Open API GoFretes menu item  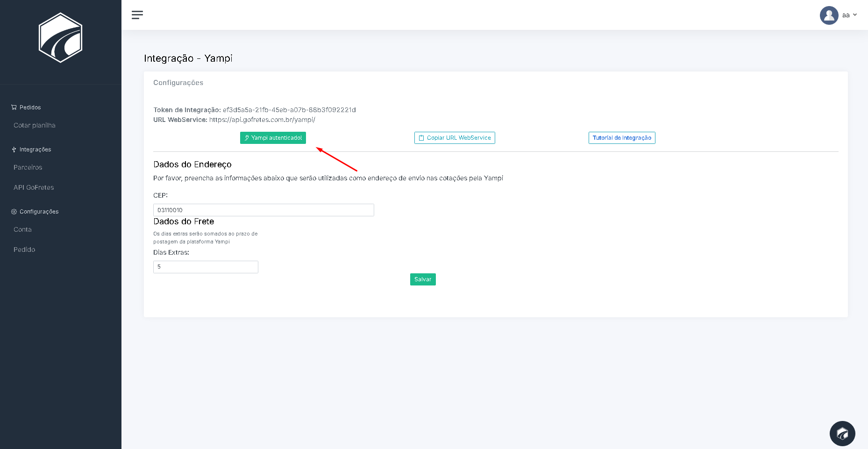[x=34, y=187]
